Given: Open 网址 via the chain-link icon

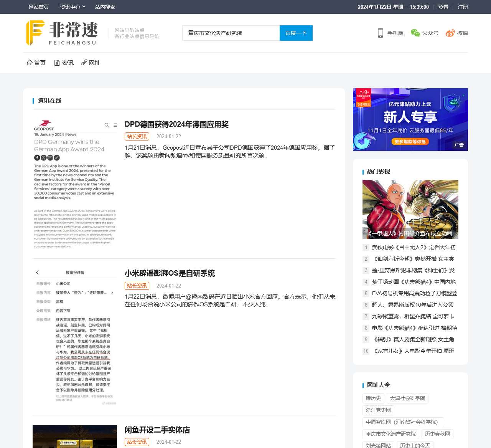Looking at the screenshot, I should [84, 62].
